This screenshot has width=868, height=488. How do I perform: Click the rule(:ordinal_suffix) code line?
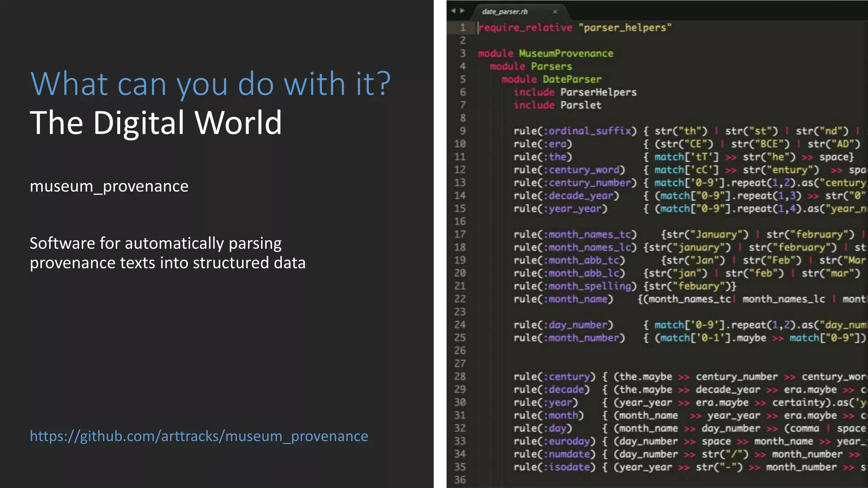pyautogui.click(x=690, y=131)
